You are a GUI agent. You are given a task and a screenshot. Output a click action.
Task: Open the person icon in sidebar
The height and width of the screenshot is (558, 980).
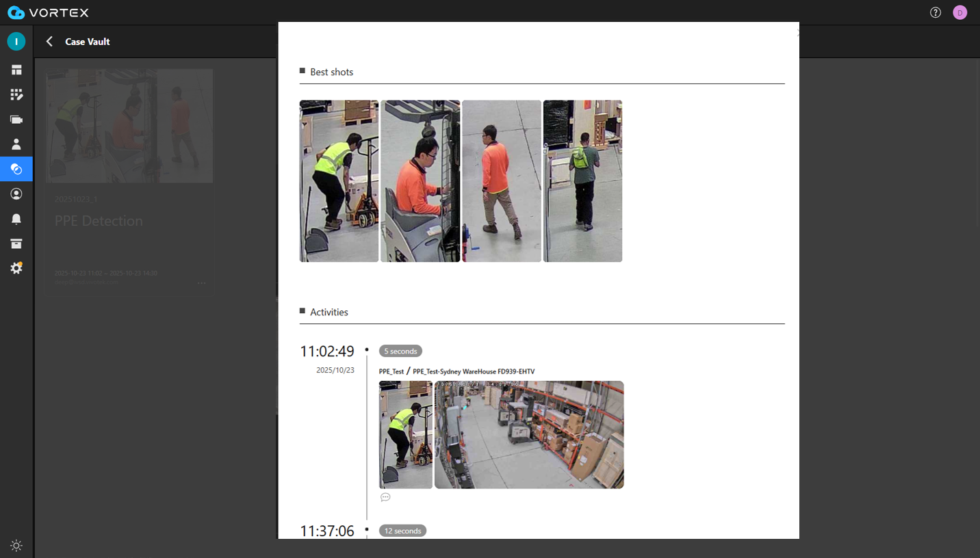[16, 144]
